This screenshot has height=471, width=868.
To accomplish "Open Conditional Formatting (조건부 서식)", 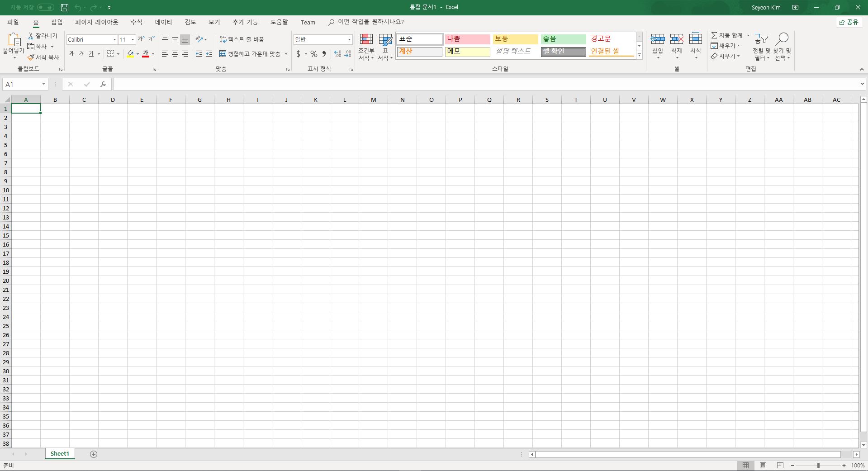I will coord(366,47).
